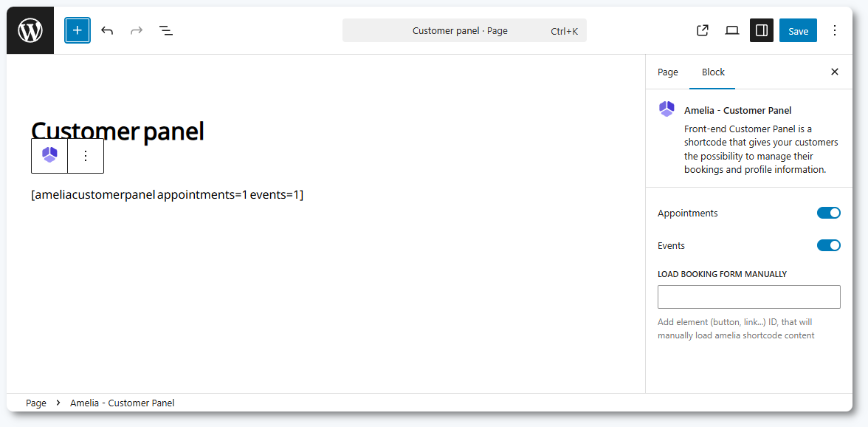Image resolution: width=868 pixels, height=427 pixels.
Task: Click Page in the breadcrumb footer
Action: click(36, 403)
